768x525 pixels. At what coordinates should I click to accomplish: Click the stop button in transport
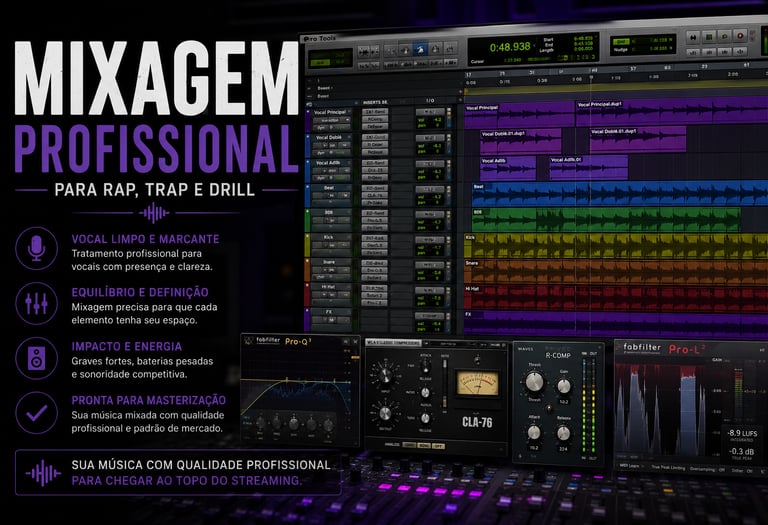(709, 36)
